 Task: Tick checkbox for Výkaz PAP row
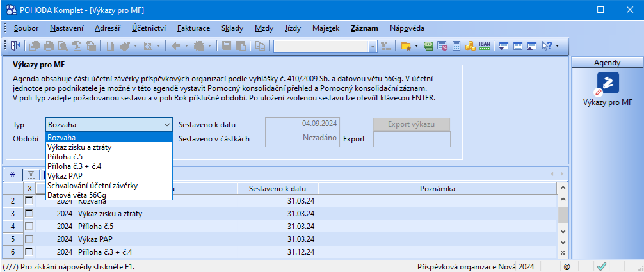pyautogui.click(x=29, y=239)
